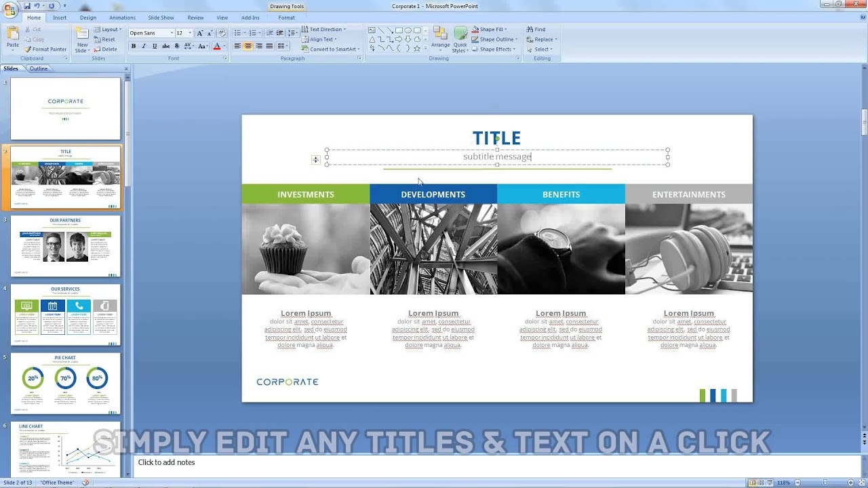Open the Find dialog

pyautogui.click(x=535, y=29)
